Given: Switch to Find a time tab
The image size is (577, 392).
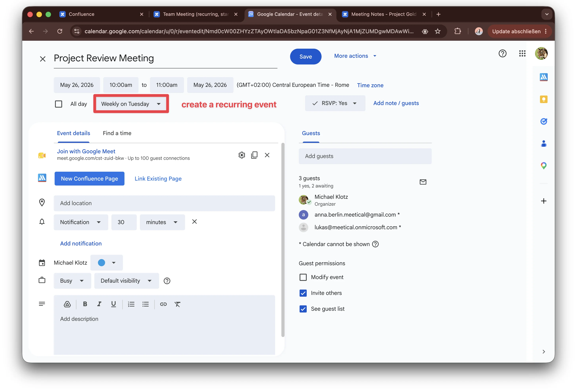Looking at the screenshot, I should coord(117,133).
